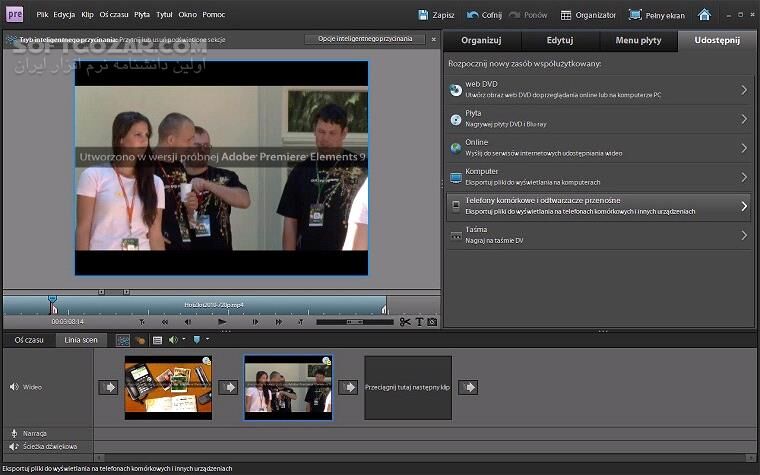Click the transition arrow between the two clips
Viewport: 760px width, 475px height.
(228, 387)
